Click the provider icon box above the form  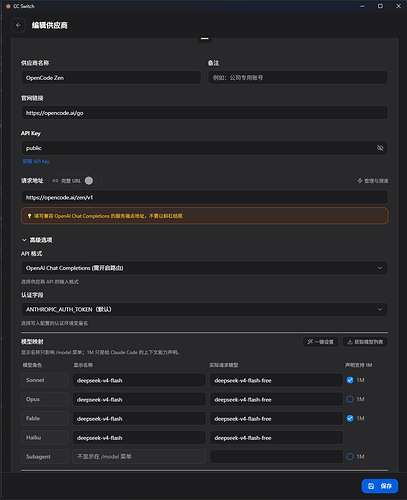click(205, 43)
